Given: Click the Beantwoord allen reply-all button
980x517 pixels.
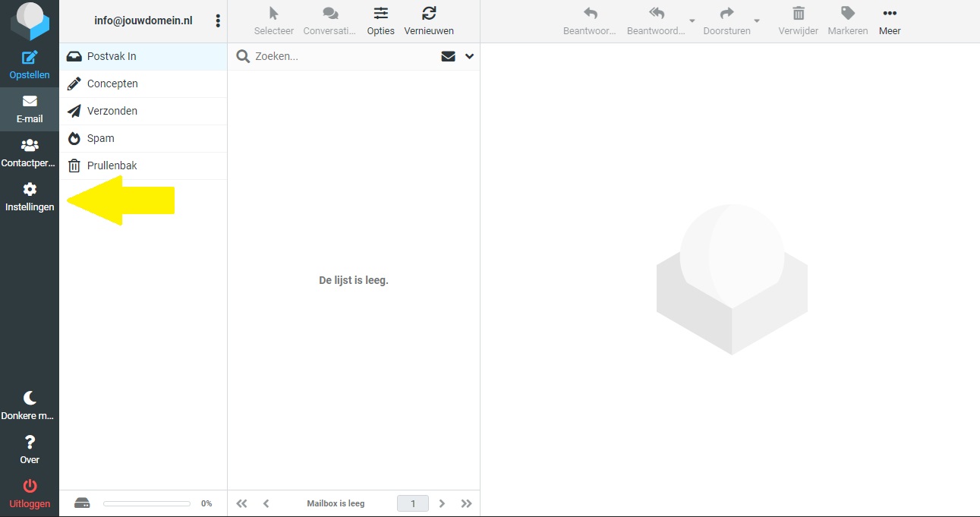Looking at the screenshot, I should pyautogui.click(x=656, y=21).
